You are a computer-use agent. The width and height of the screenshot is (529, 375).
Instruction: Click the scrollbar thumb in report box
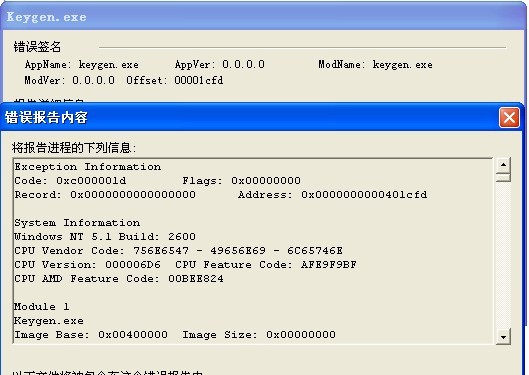pyautogui.click(x=503, y=177)
